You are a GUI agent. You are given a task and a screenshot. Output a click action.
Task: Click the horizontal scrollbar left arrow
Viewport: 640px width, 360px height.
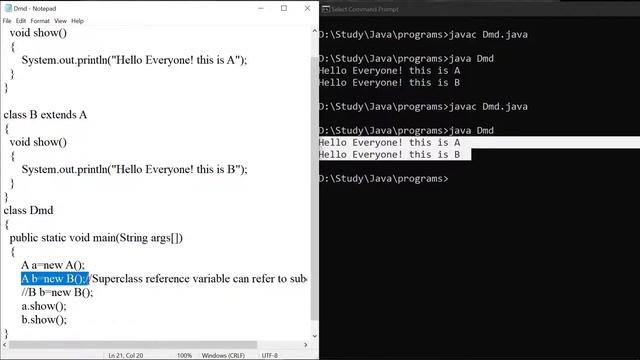(x=4, y=345)
